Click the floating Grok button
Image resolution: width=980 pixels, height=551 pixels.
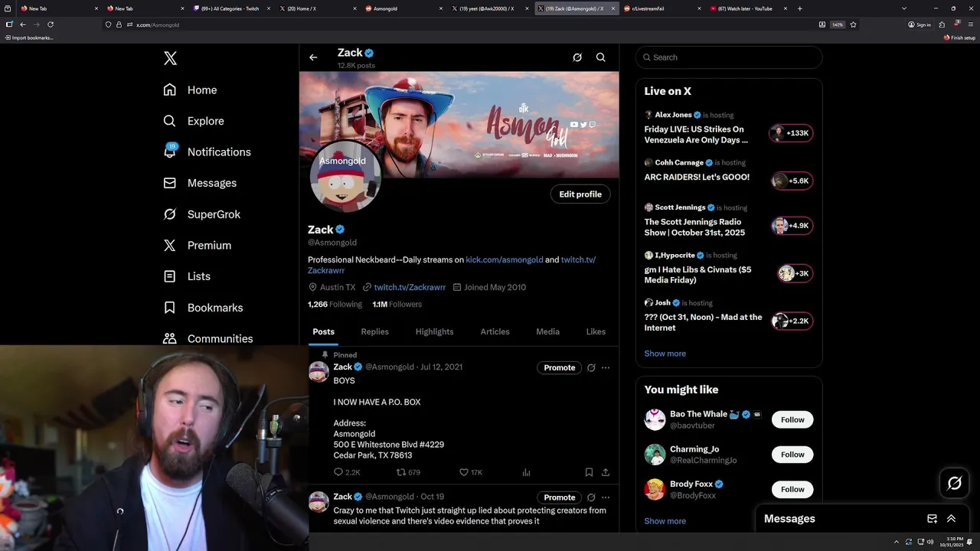point(955,483)
